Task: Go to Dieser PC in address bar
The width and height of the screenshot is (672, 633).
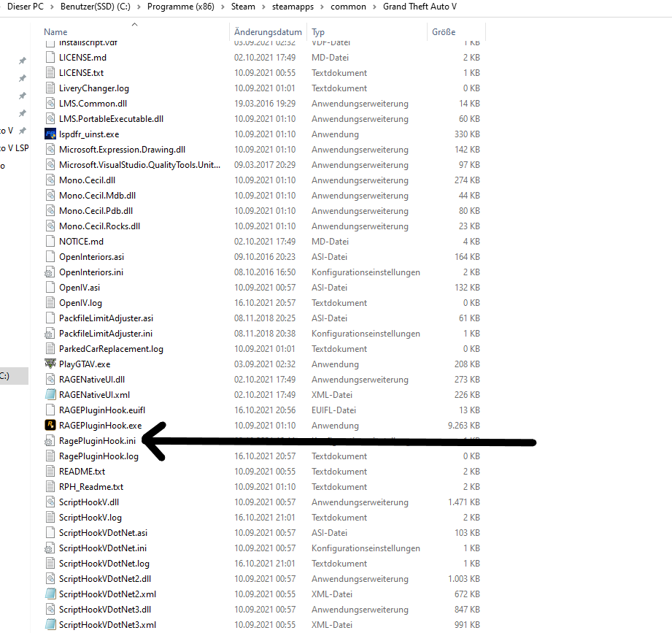Action: pyautogui.click(x=26, y=7)
